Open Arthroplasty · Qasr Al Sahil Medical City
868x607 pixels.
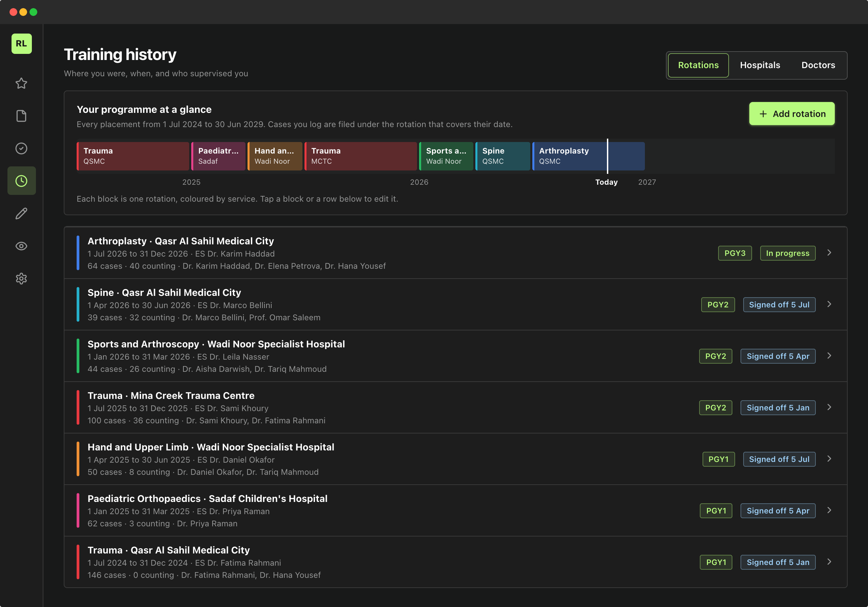[x=455, y=253]
